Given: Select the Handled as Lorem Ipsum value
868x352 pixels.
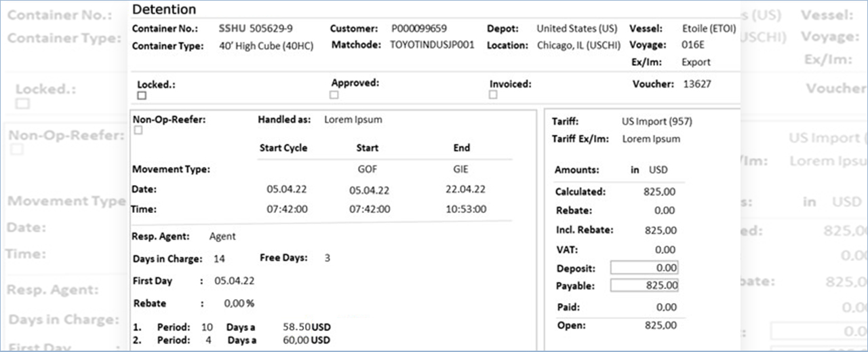Looking at the screenshot, I should click(x=353, y=120).
